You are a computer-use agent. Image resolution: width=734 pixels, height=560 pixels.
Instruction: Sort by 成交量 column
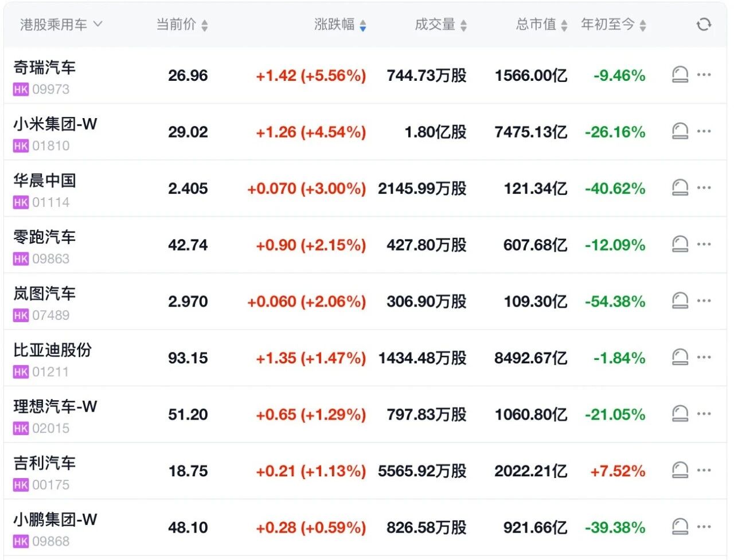point(441,25)
